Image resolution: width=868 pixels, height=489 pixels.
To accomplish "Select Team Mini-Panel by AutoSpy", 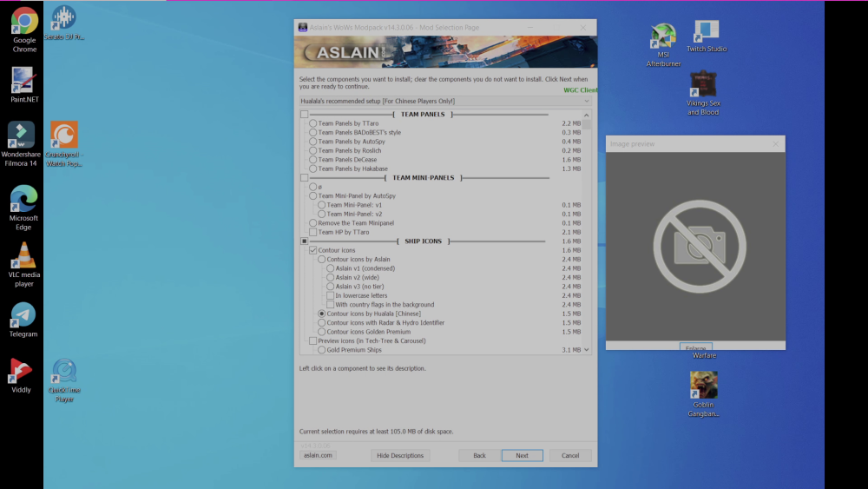I will point(312,196).
